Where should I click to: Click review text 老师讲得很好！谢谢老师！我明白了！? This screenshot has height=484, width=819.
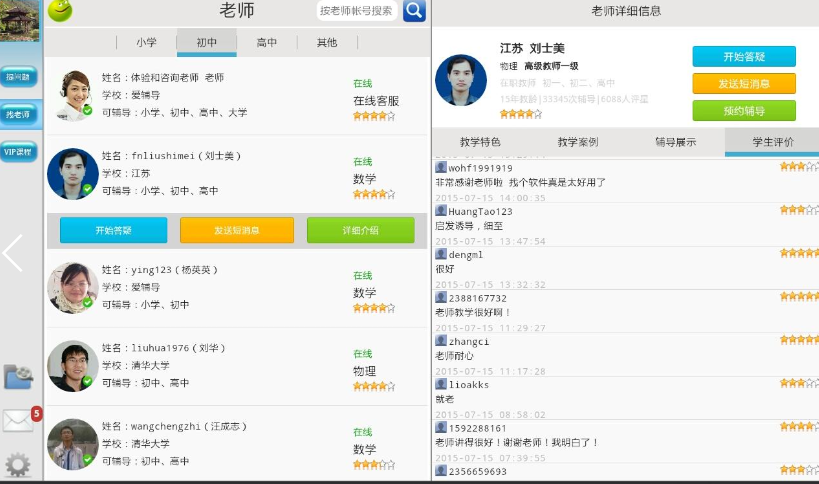pos(517,442)
